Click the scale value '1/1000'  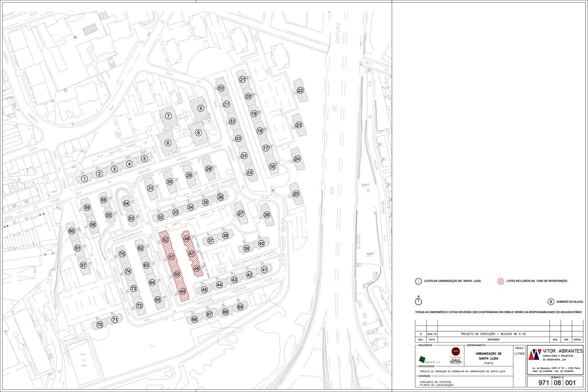tap(519, 354)
